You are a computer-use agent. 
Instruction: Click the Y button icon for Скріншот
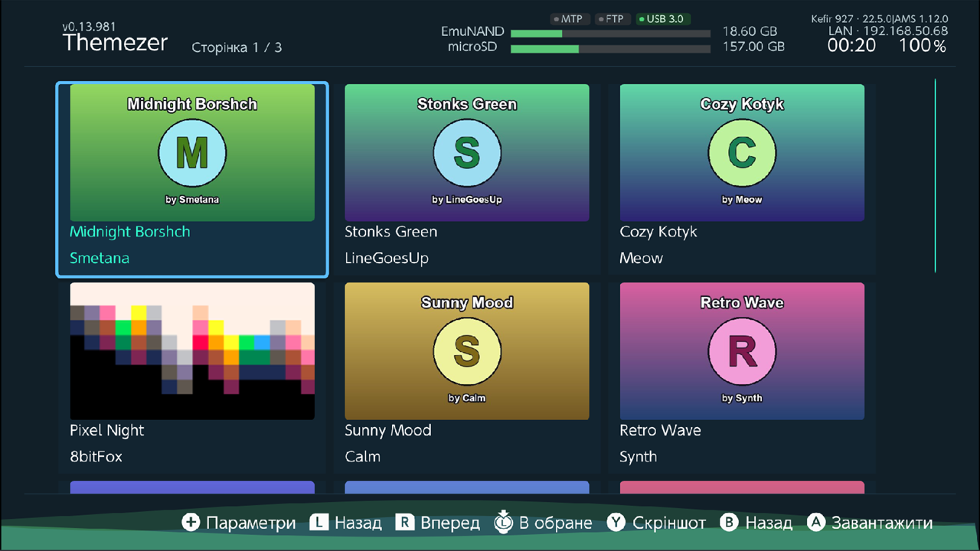tap(616, 523)
